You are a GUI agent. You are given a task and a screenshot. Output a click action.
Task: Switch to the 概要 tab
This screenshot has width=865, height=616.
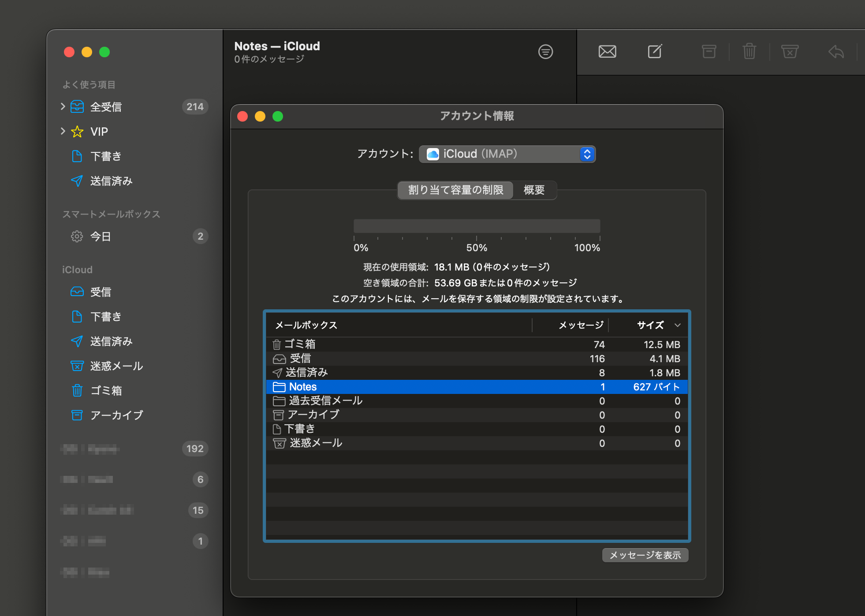pyautogui.click(x=534, y=190)
